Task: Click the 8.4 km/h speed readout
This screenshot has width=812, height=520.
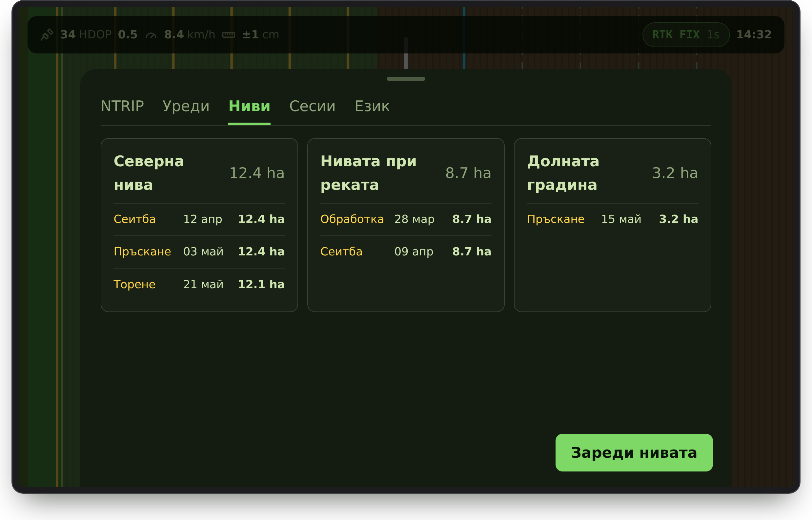Action: pyautogui.click(x=190, y=34)
